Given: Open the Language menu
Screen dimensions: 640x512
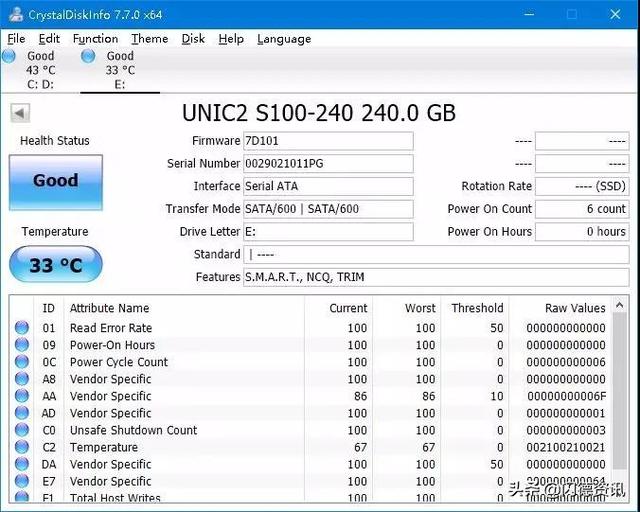Looking at the screenshot, I should point(284,39).
